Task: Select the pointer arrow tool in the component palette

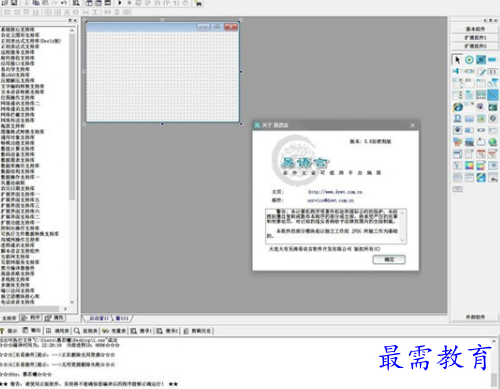Action: (457, 60)
